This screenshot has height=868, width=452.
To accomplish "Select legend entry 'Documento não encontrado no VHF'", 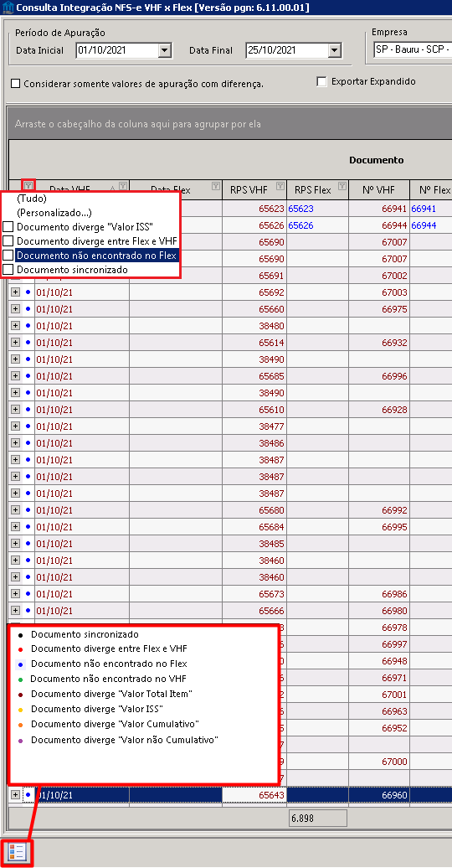I will click(x=109, y=678).
